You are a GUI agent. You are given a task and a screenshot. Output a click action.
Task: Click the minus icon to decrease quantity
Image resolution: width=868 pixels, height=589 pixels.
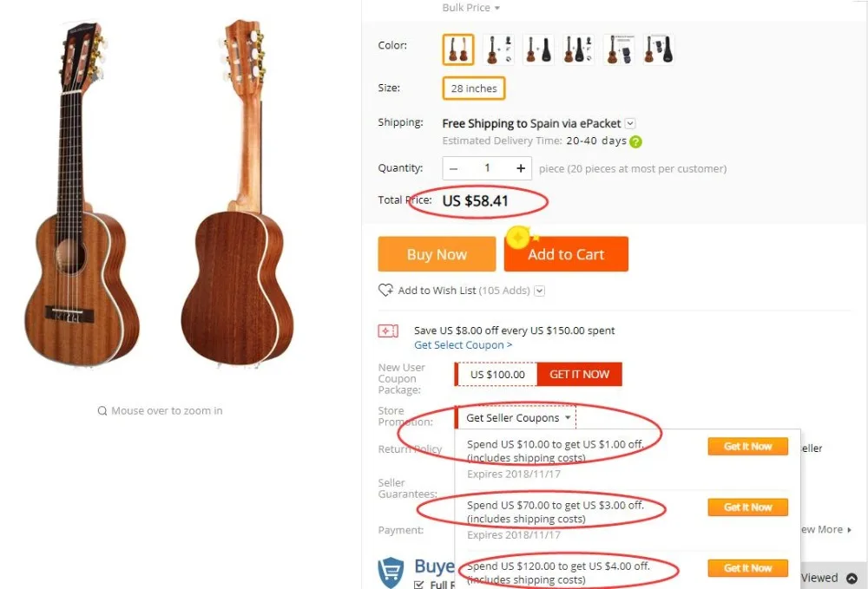(454, 168)
